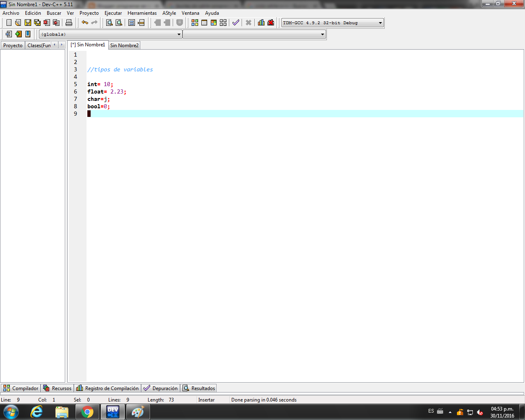Open the compiler configuration dropdown
525x420 pixels.
point(380,23)
